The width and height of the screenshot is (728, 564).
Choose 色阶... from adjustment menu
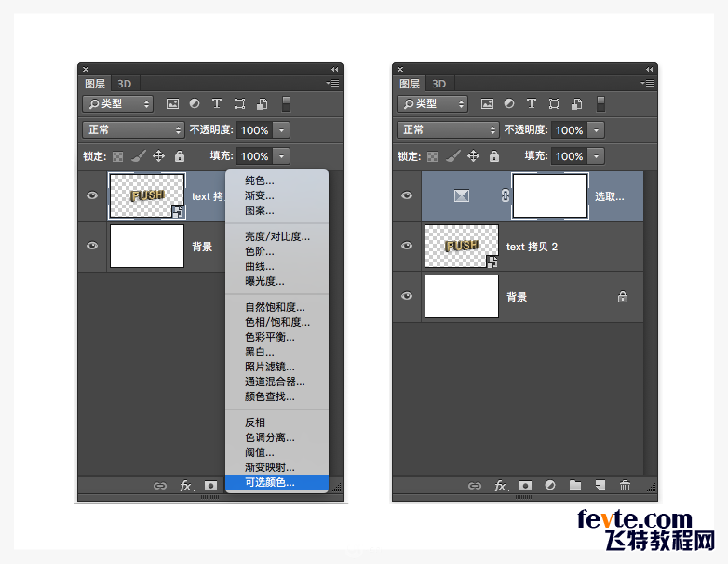click(x=276, y=251)
